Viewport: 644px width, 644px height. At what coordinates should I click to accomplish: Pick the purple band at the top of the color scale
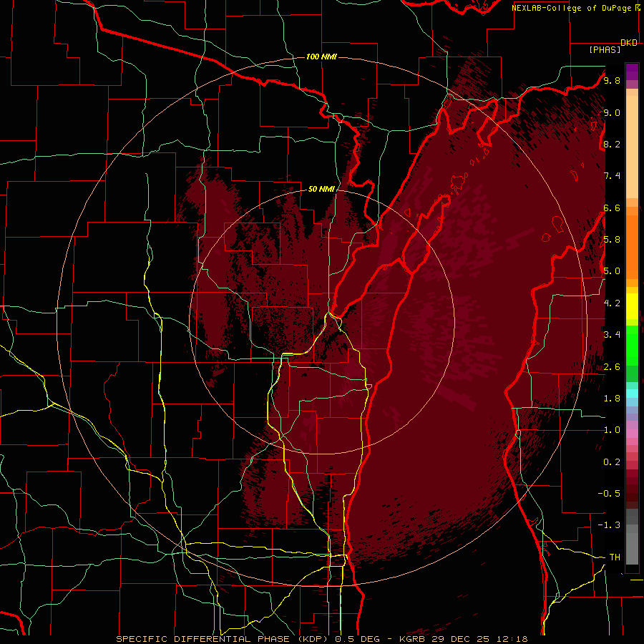[632, 72]
